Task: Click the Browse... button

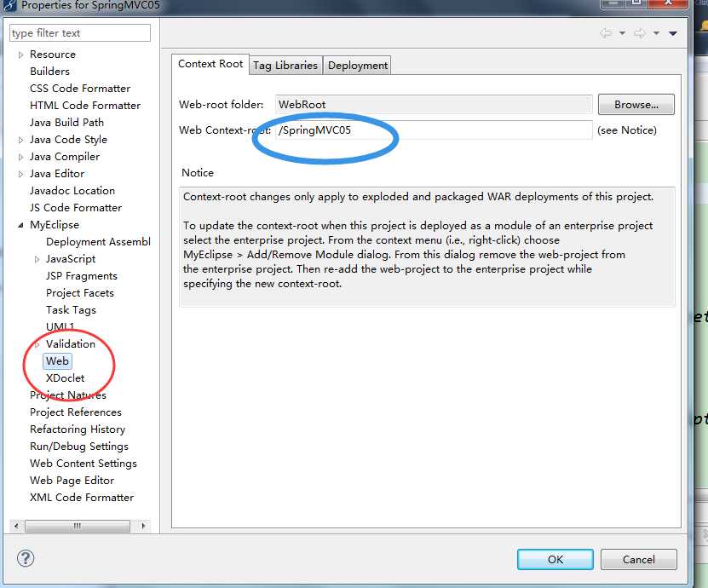Action: [636, 104]
